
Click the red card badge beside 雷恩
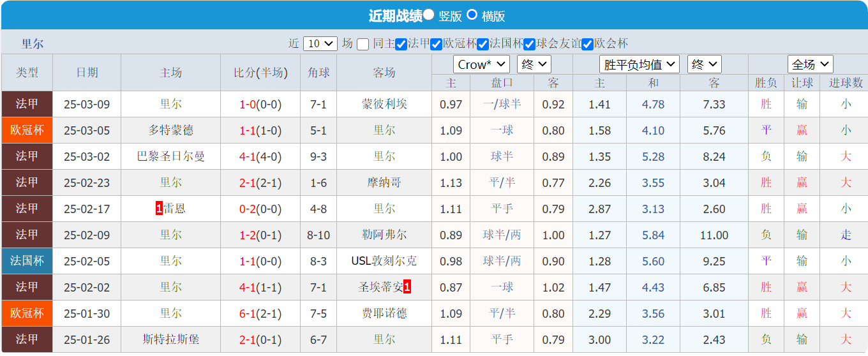pos(159,209)
